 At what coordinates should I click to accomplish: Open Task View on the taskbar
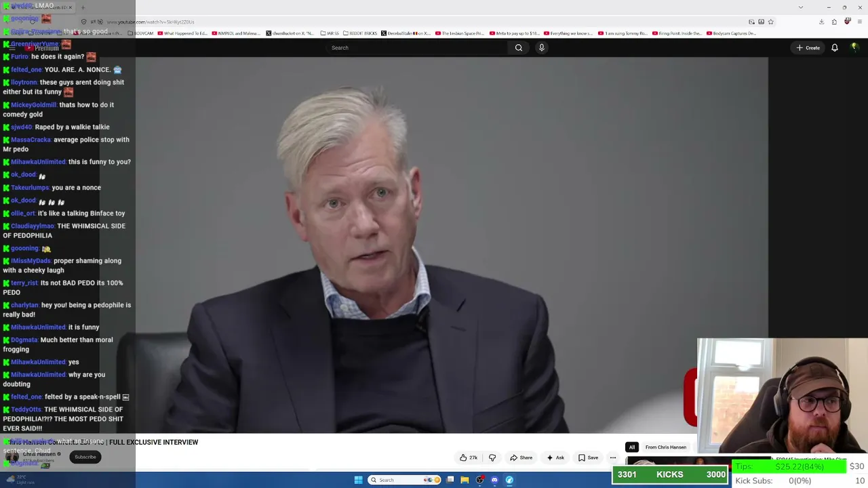tap(450, 480)
